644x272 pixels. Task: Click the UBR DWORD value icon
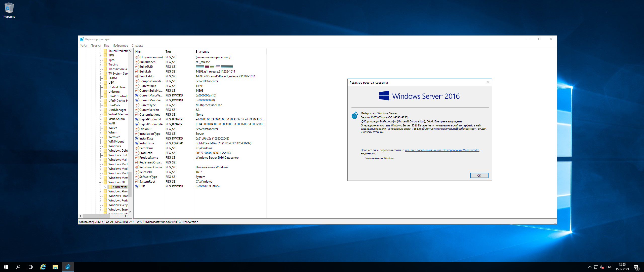(x=137, y=186)
